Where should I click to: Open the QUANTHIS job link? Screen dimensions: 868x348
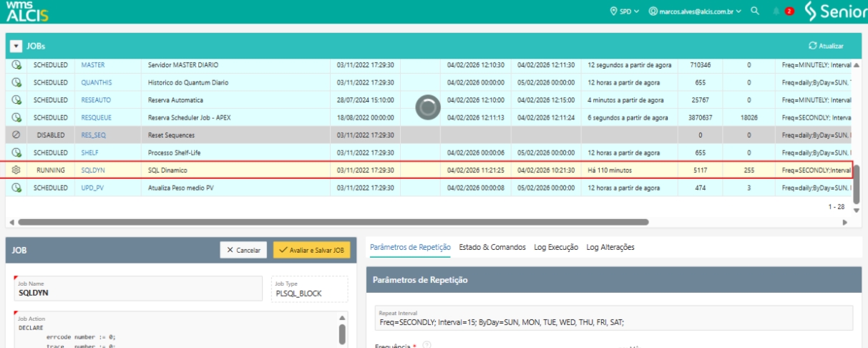[96, 82]
